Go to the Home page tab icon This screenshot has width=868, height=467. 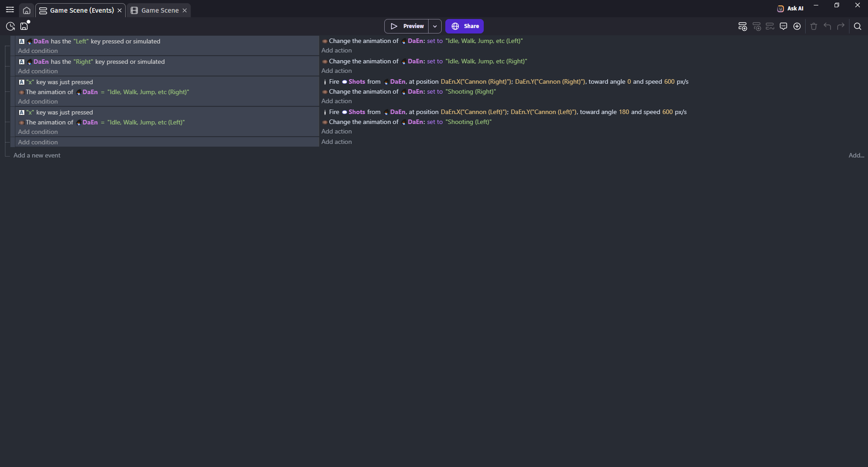coord(27,10)
